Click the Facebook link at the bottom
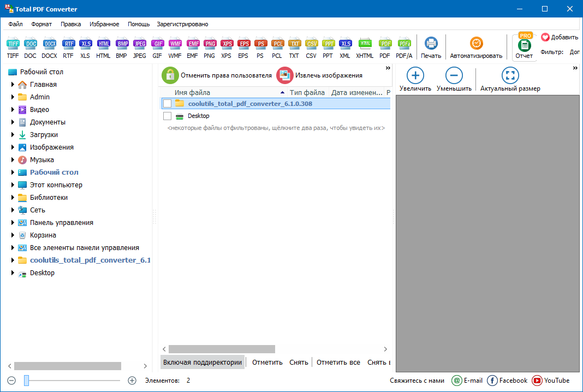The image size is (583, 392). [x=507, y=381]
